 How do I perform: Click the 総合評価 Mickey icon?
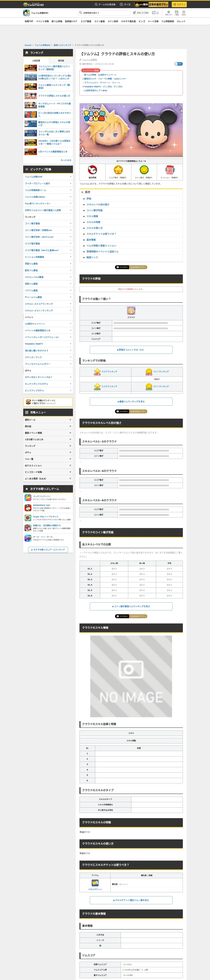coord(92,170)
